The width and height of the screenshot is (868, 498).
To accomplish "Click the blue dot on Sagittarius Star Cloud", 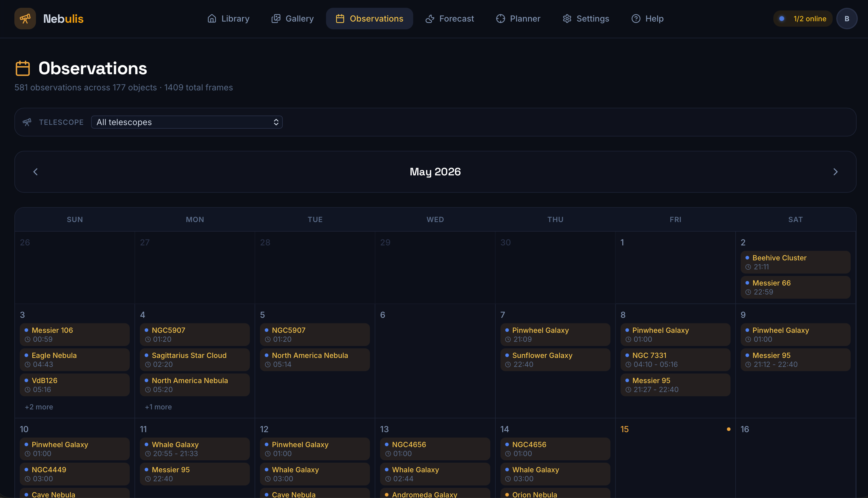I will (146, 355).
